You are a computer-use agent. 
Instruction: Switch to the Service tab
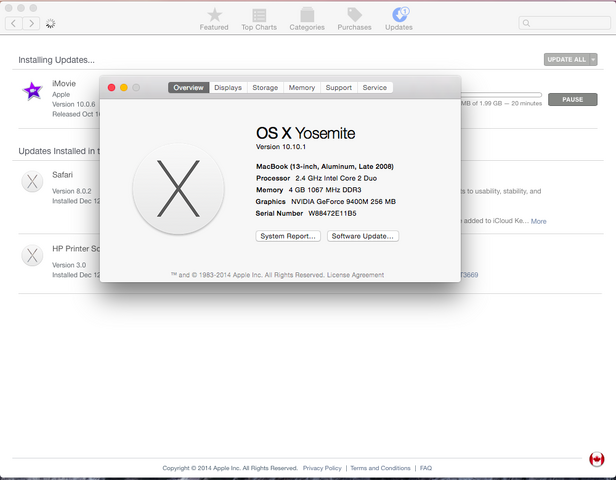click(375, 88)
